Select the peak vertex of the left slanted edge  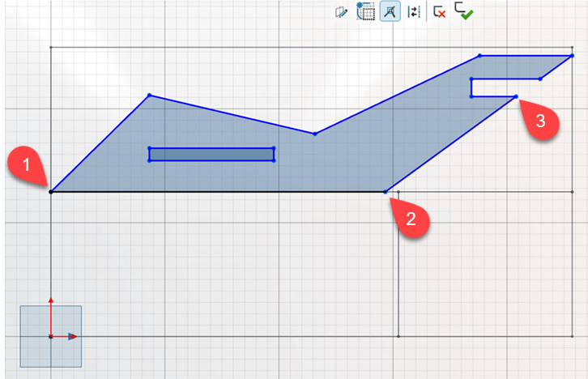tap(150, 96)
